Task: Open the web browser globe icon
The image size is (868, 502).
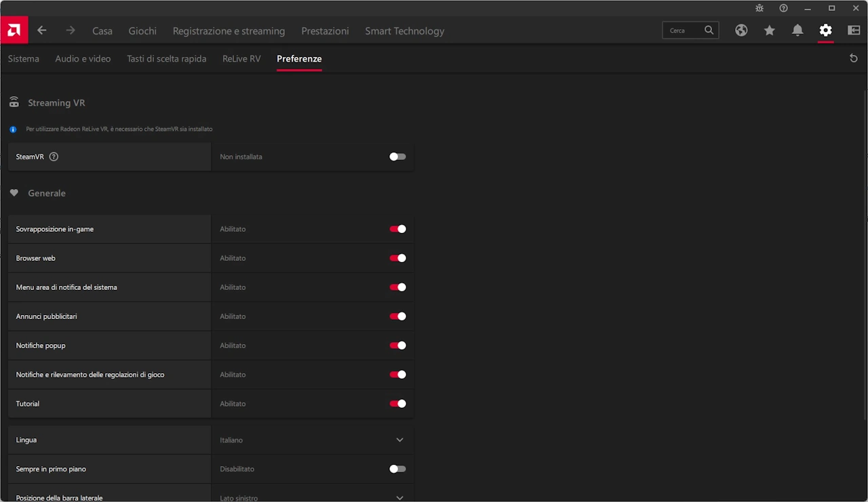Action: coord(741,30)
